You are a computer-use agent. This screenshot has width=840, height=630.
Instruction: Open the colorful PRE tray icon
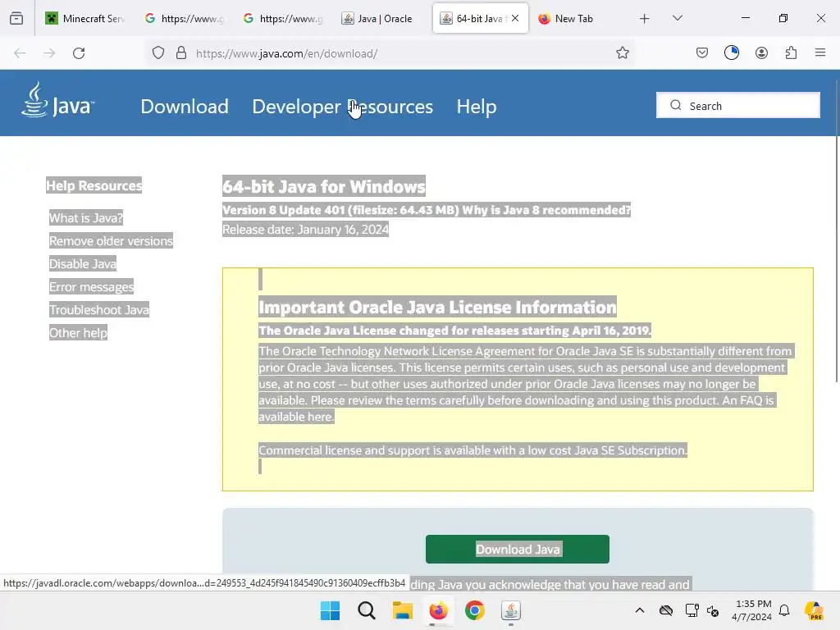coord(814,610)
